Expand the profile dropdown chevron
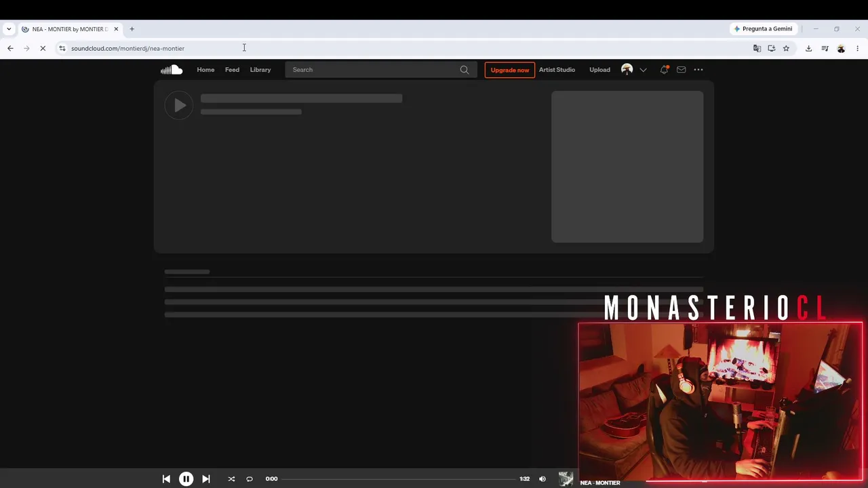Image resolution: width=868 pixels, height=488 pixels. pyautogui.click(x=643, y=70)
